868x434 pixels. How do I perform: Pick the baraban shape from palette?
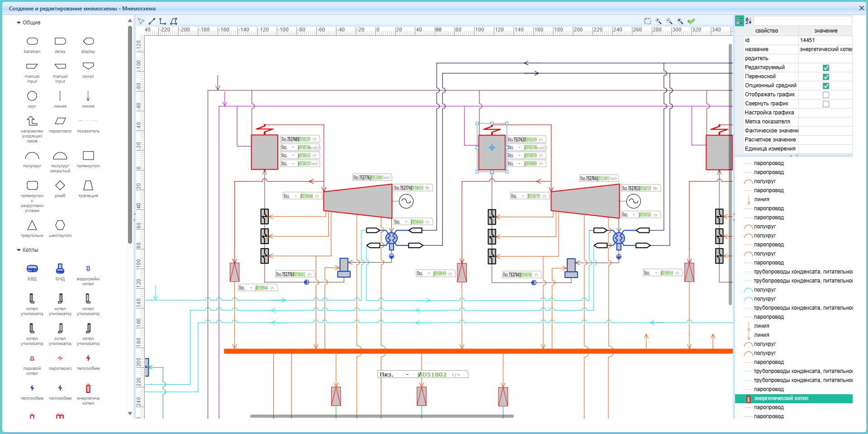32,42
